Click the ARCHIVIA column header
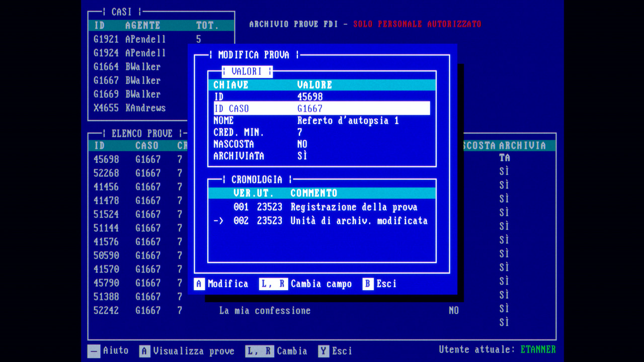The image size is (644, 362). pyautogui.click(x=522, y=146)
